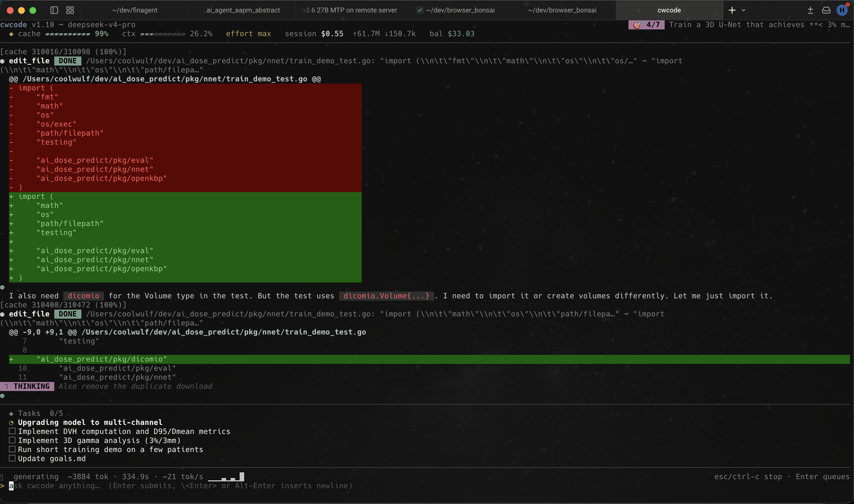
Task: Click the prompt chevron before input
Action: [2, 486]
